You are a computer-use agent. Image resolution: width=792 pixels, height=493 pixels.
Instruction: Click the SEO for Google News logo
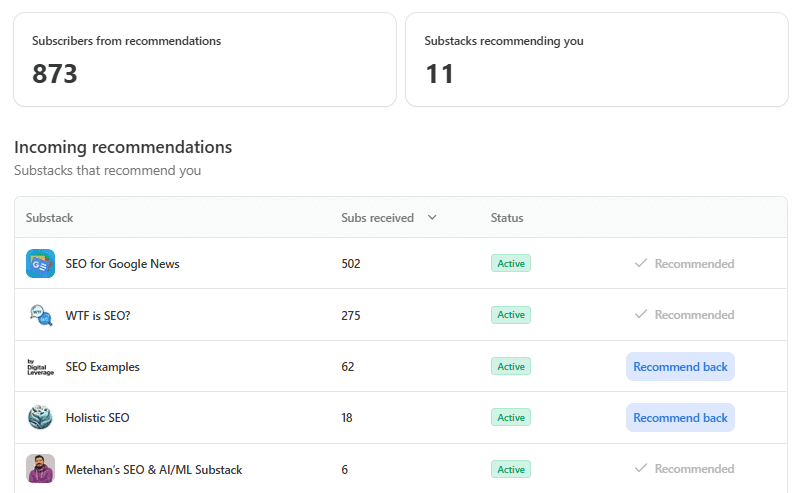pyautogui.click(x=40, y=264)
